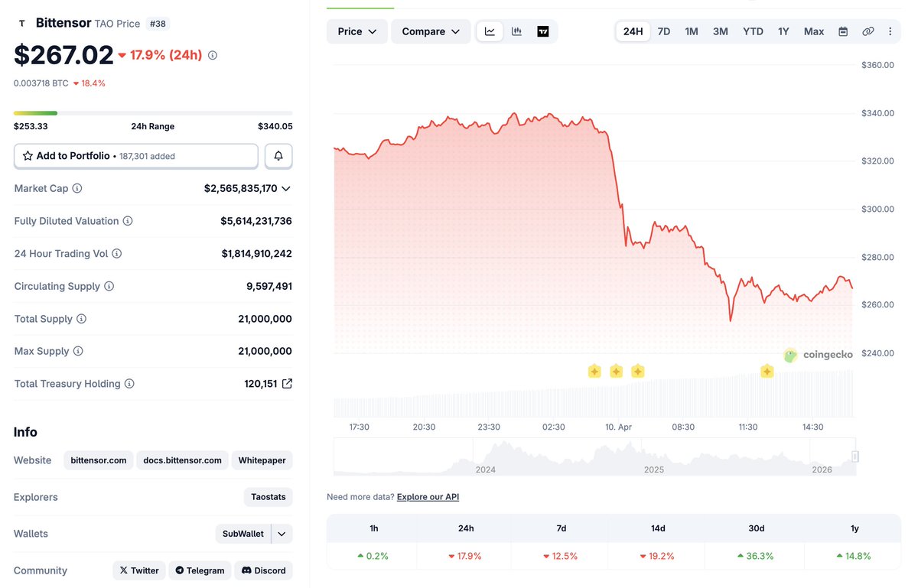Screen dimensions: 918x588
Task: Expand the SubWallet wallets dropdown arrow
Action: pyautogui.click(x=282, y=534)
